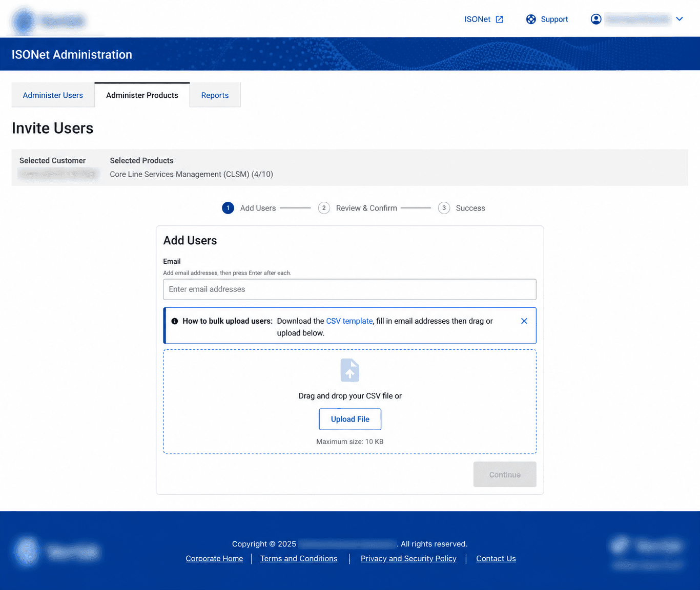The height and width of the screenshot is (590, 700).
Task: Click the blurred company logo in header
Action: tap(49, 21)
